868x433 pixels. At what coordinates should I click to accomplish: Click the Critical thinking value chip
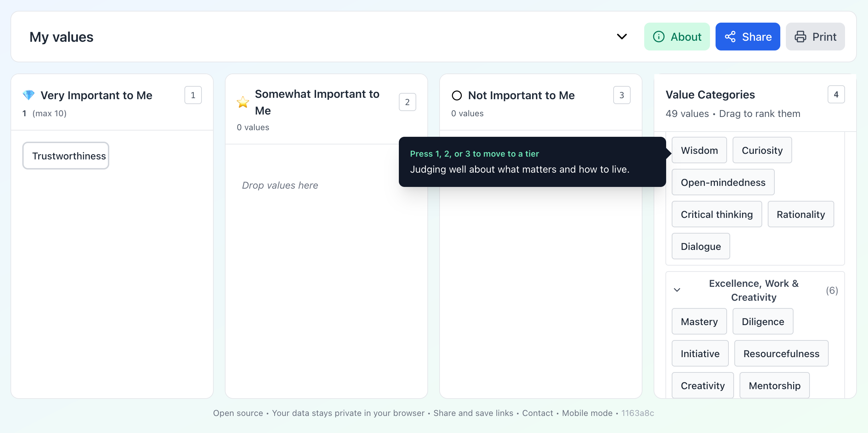[717, 214]
